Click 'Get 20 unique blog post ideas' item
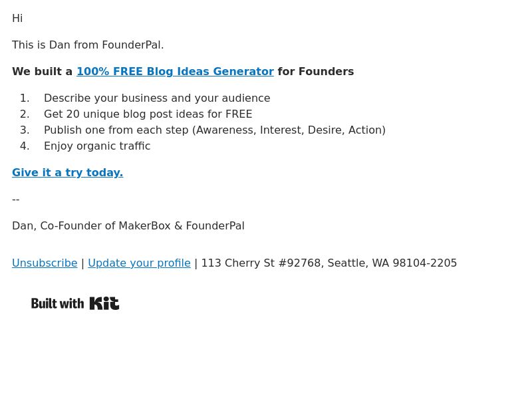The width and height of the screenshot is (532, 399). (x=148, y=114)
